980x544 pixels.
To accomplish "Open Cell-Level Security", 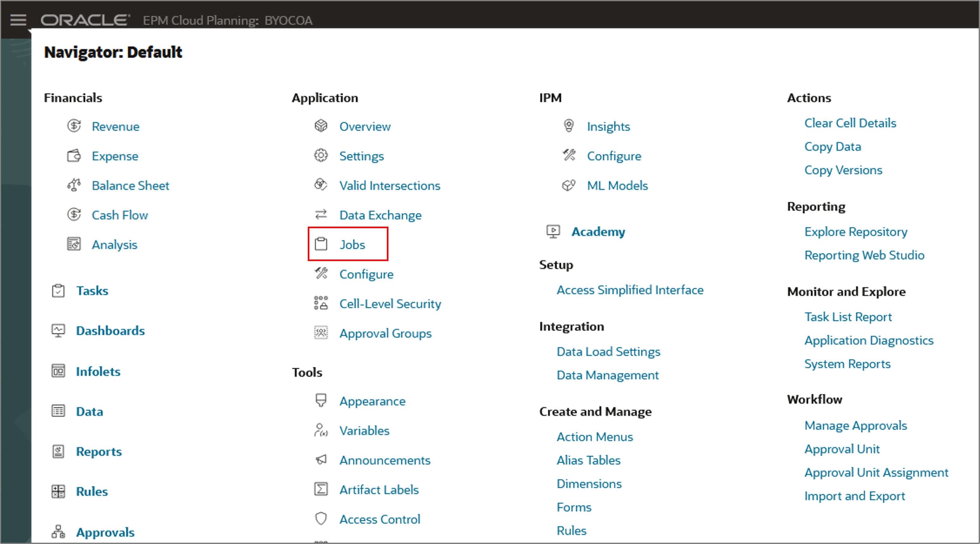I will [390, 304].
